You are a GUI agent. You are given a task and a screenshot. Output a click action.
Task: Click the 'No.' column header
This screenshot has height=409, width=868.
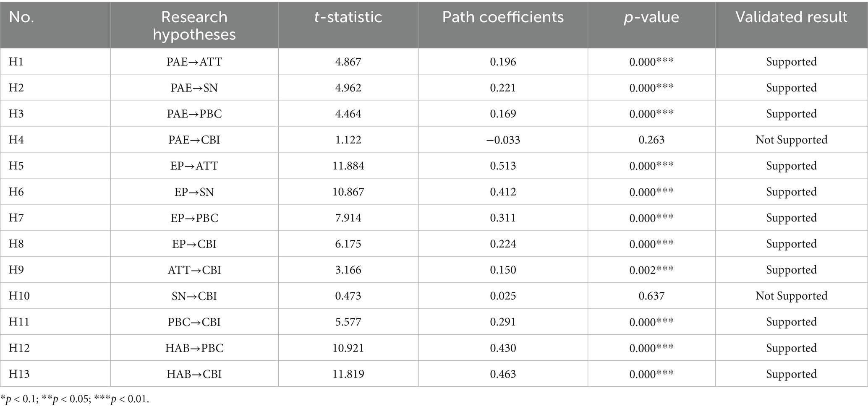(21, 17)
